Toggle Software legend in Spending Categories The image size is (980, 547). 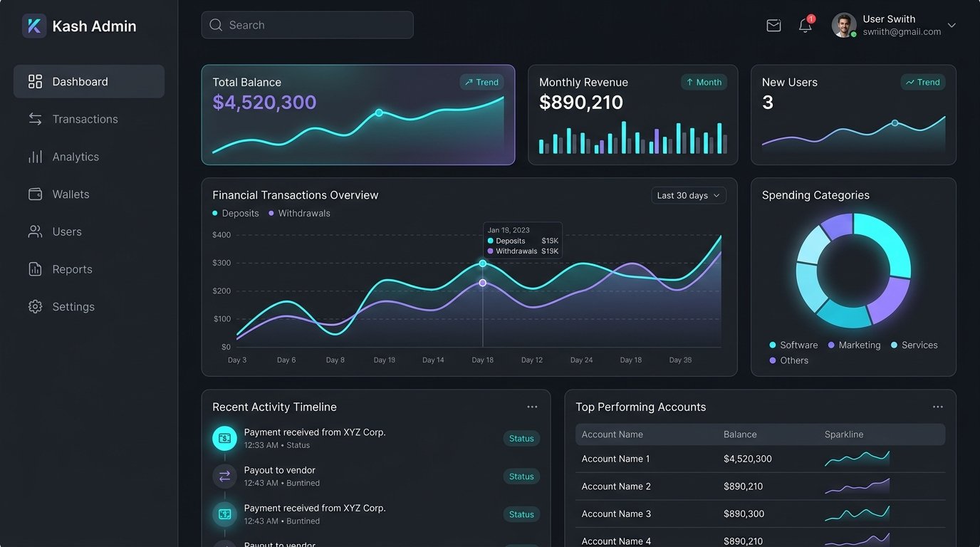click(793, 345)
